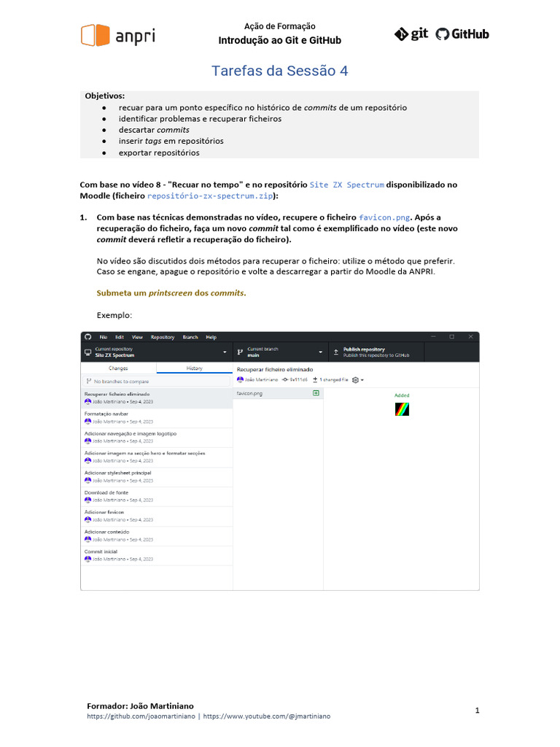Viewport: 560px width, 747px height.
Task: Click the anpri logo in the page header
Action: (118, 35)
